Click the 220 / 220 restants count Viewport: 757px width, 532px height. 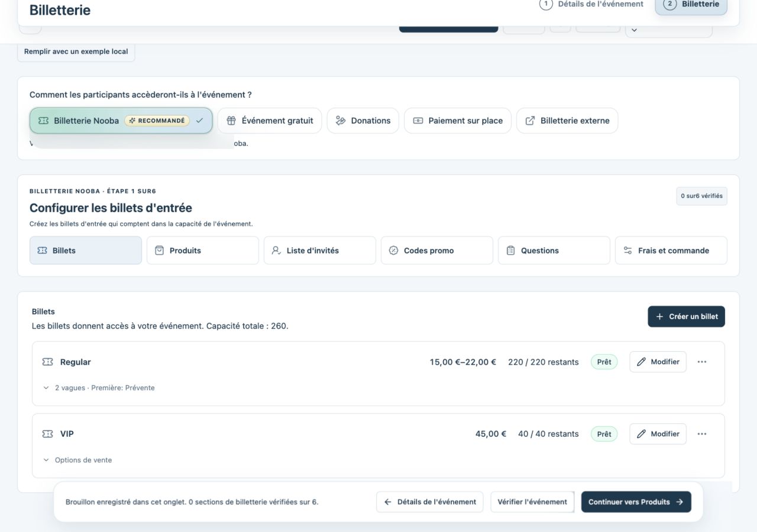[x=544, y=362]
